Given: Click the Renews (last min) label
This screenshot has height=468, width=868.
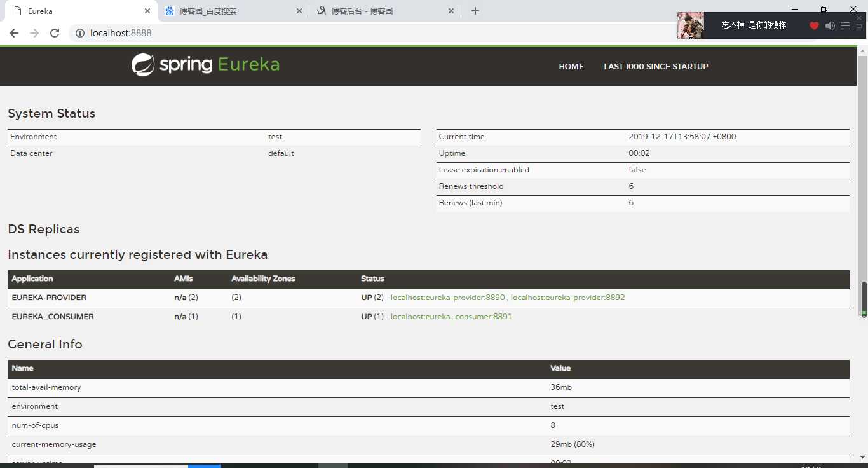Looking at the screenshot, I should tap(470, 203).
